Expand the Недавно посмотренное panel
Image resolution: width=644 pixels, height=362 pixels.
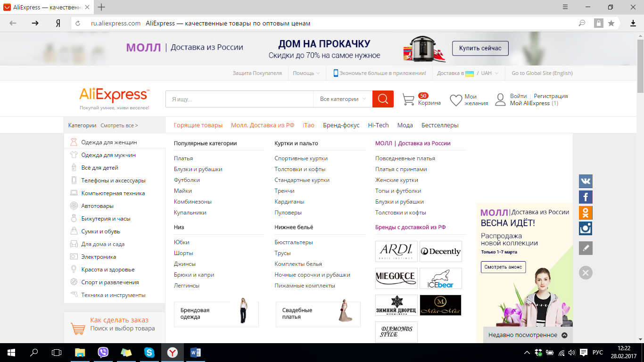click(x=528, y=335)
